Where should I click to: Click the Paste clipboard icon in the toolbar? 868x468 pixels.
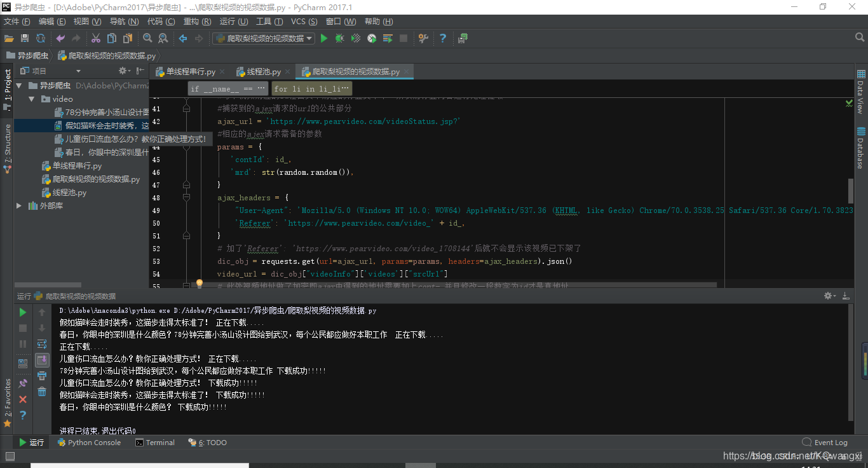click(x=128, y=38)
